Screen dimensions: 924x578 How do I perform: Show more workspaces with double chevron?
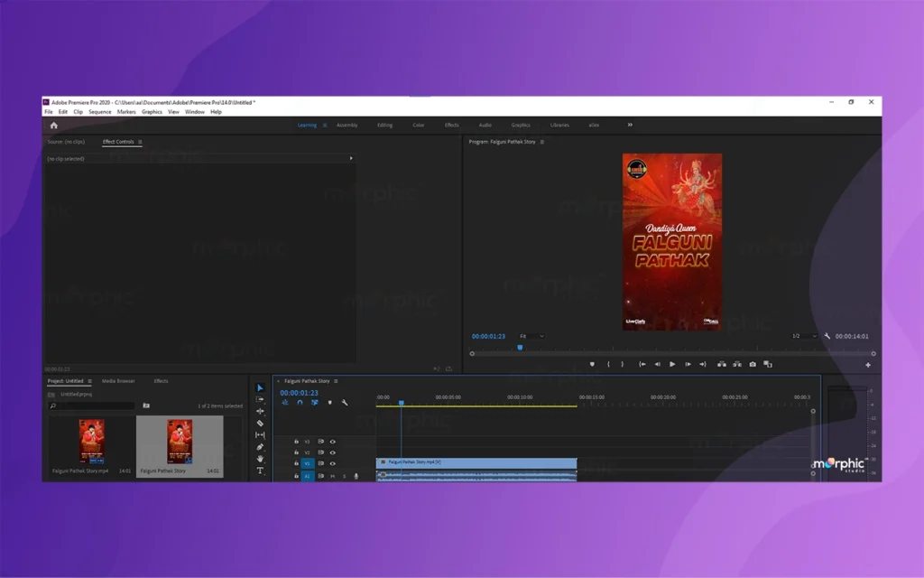click(x=630, y=125)
